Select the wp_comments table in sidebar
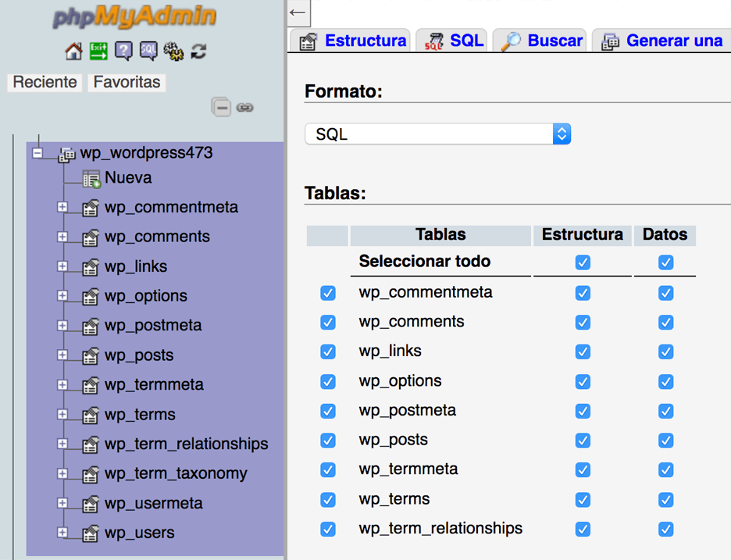 (157, 237)
